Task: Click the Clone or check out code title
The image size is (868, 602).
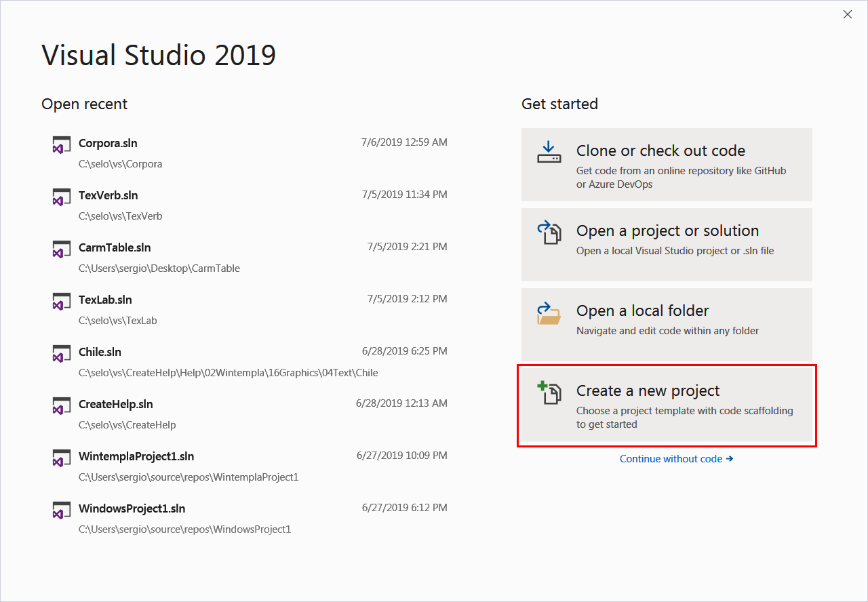Action: 660,150
